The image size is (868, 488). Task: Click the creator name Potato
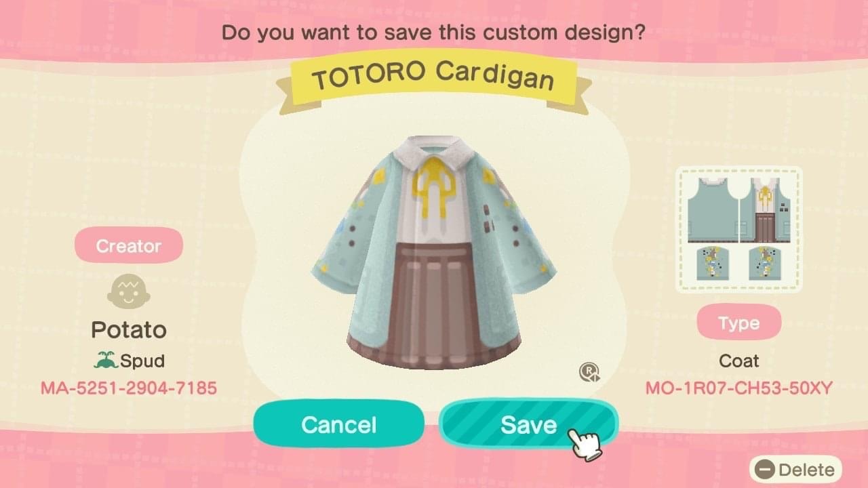click(129, 329)
